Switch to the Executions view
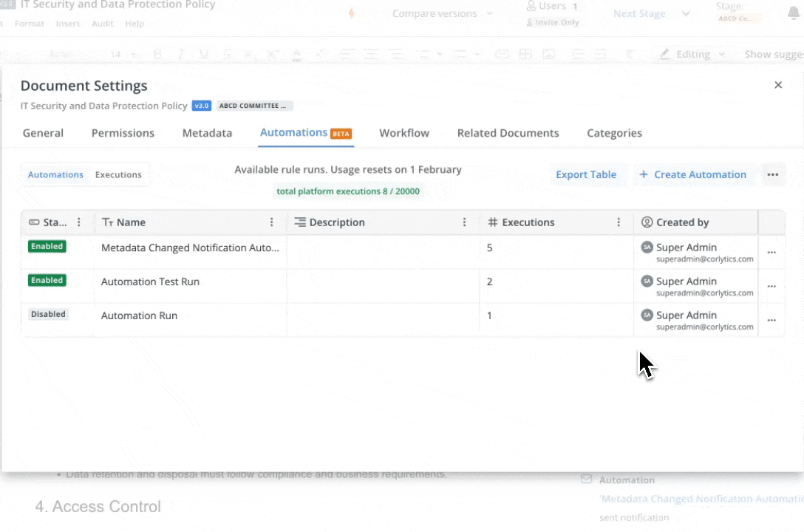804x532 pixels. pos(118,175)
